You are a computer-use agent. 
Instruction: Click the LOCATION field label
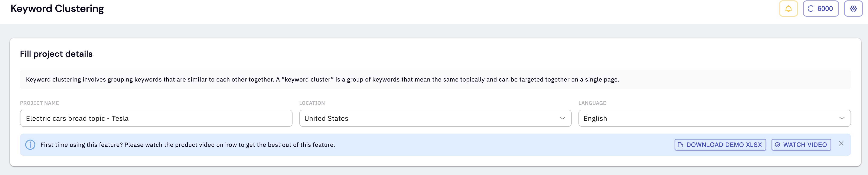(312, 103)
